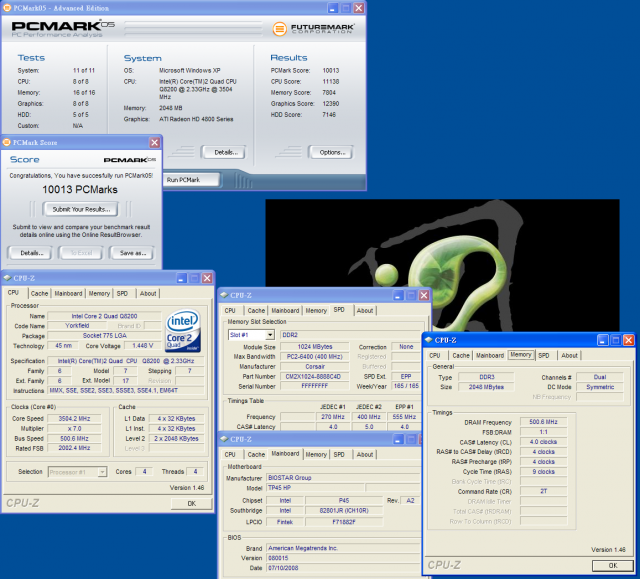Image resolution: width=640 pixels, height=579 pixels.
Task: Click the DRAM Frequency value 500.6 MHz
Action: coord(543,422)
